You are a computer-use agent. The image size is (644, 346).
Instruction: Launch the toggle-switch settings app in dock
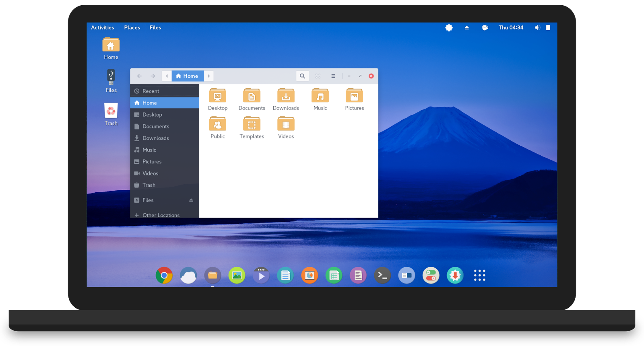point(431,276)
